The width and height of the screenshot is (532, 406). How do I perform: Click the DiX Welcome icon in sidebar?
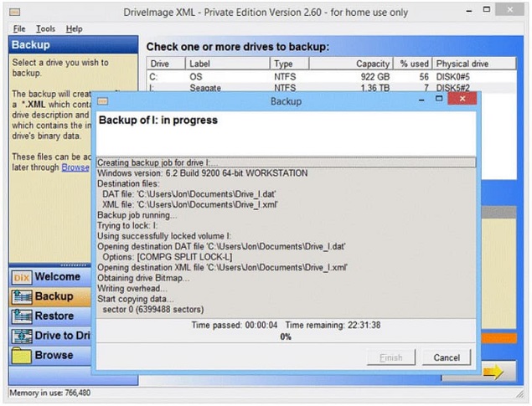click(x=22, y=277)
